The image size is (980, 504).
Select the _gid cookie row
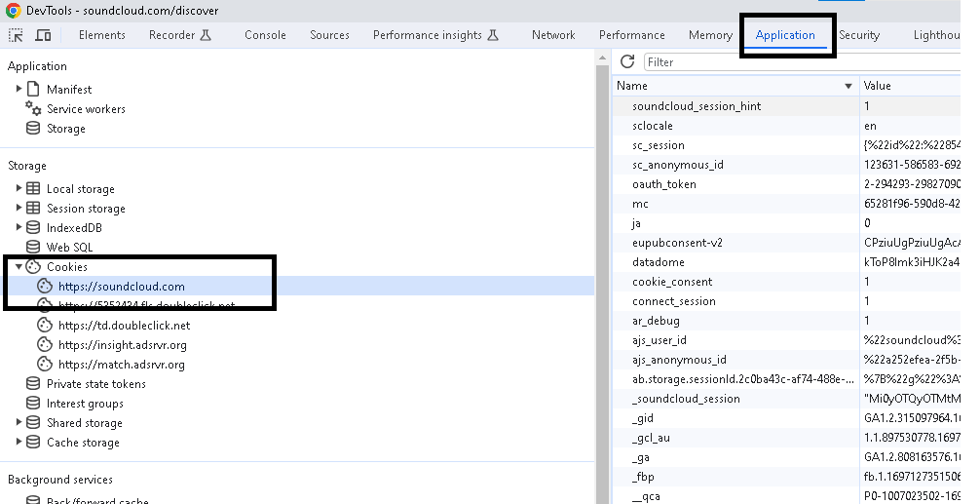click(x=786, y=417)
